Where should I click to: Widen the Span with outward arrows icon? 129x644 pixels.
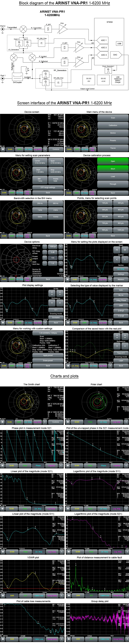[125, 250]
